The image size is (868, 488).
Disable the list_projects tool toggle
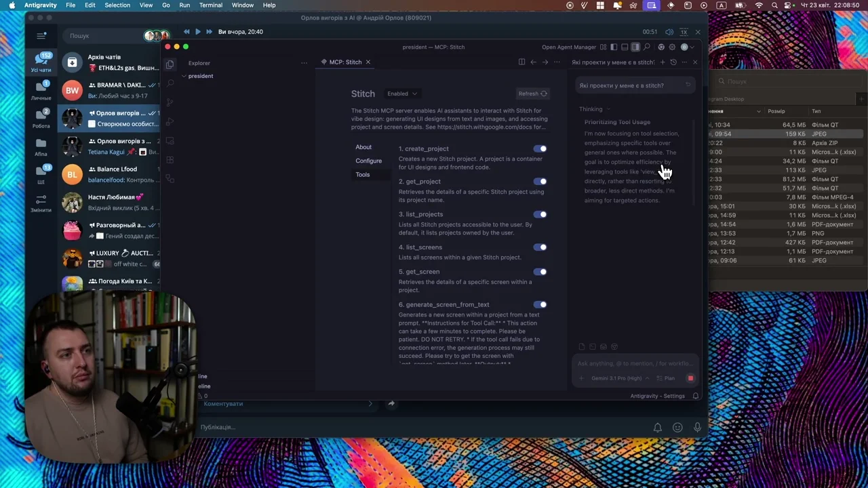(540, 214)
